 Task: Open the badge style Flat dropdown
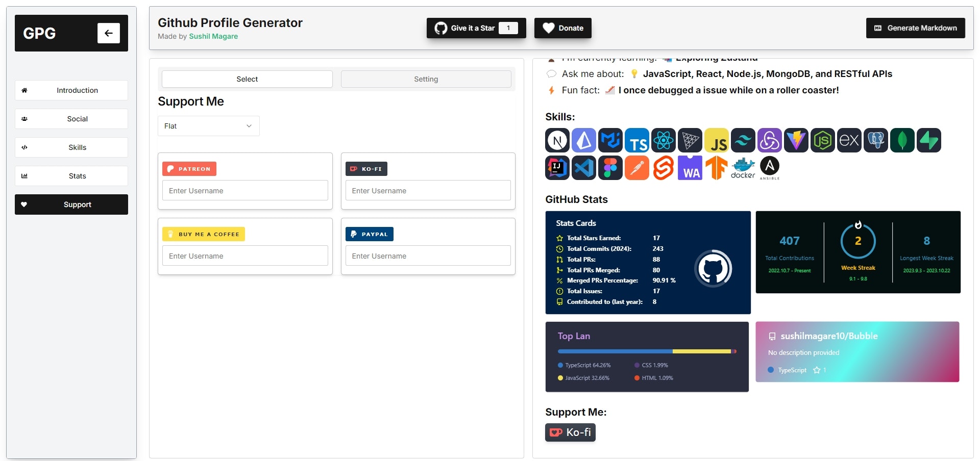208,126
